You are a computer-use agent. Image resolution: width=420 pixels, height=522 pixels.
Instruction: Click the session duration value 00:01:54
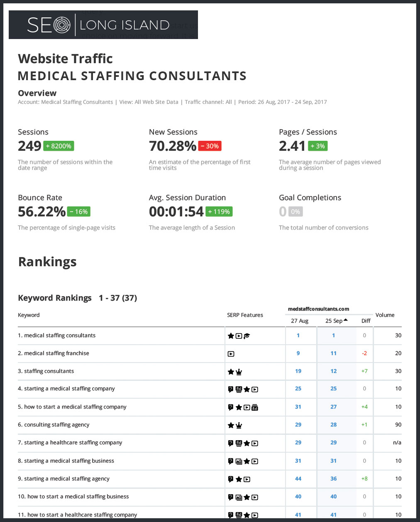176,212
